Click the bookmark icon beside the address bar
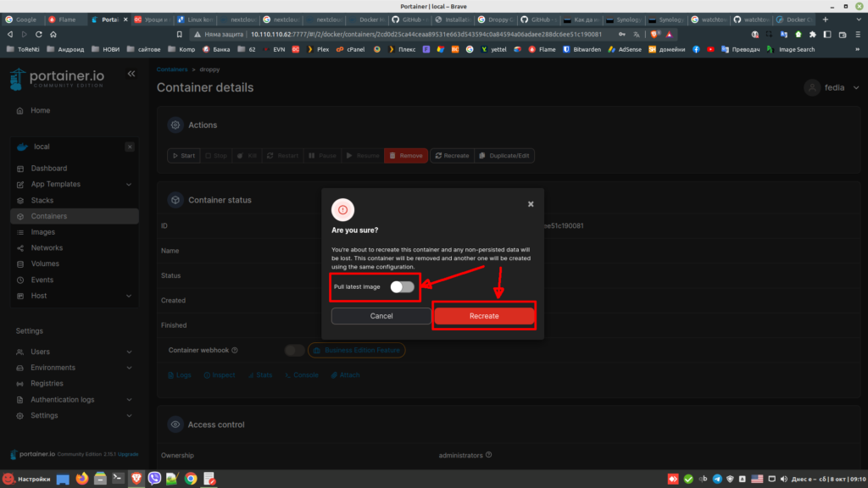Screen dimensions: 868x488 click(x=180, y=34)
